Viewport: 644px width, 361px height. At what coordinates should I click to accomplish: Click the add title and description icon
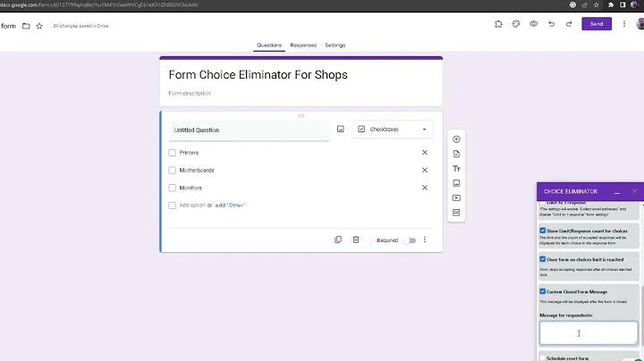click(456, 169)
